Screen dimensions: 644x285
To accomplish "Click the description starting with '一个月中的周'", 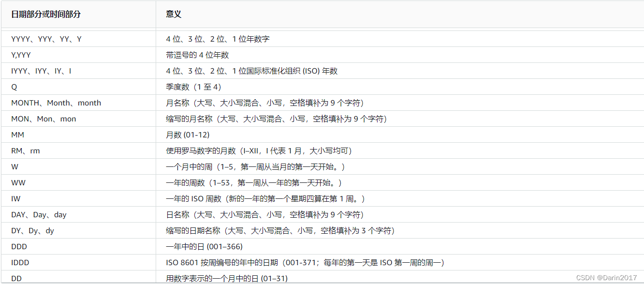I will 256,167.
